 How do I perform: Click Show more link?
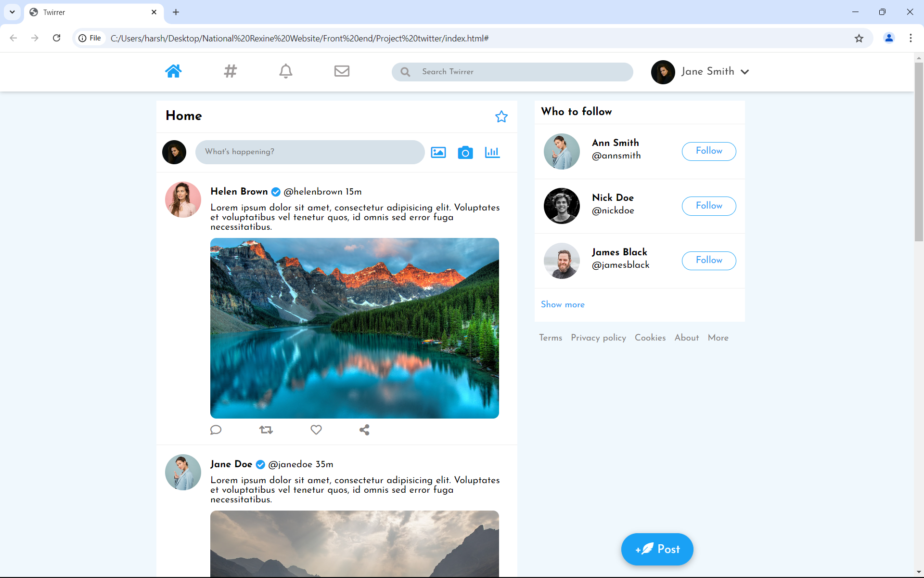tap(563, 304)
